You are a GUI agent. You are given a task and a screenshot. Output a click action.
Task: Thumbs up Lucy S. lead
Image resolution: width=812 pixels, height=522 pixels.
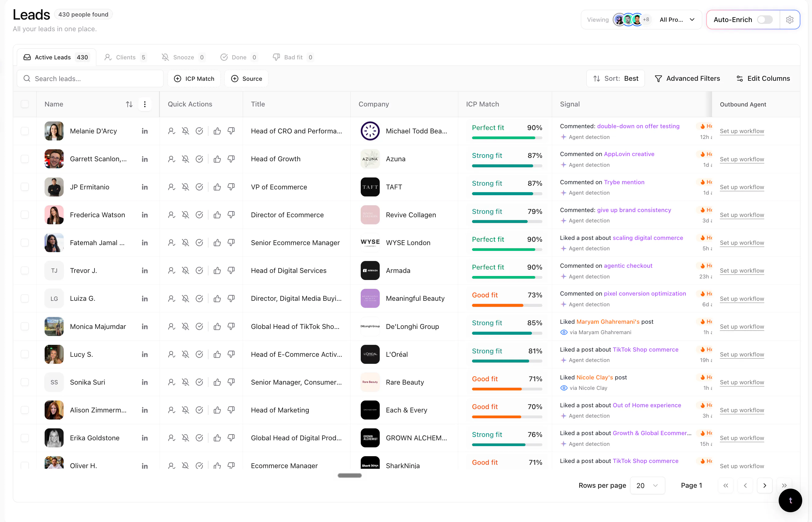pyautogui.click(x=217, y=354)
